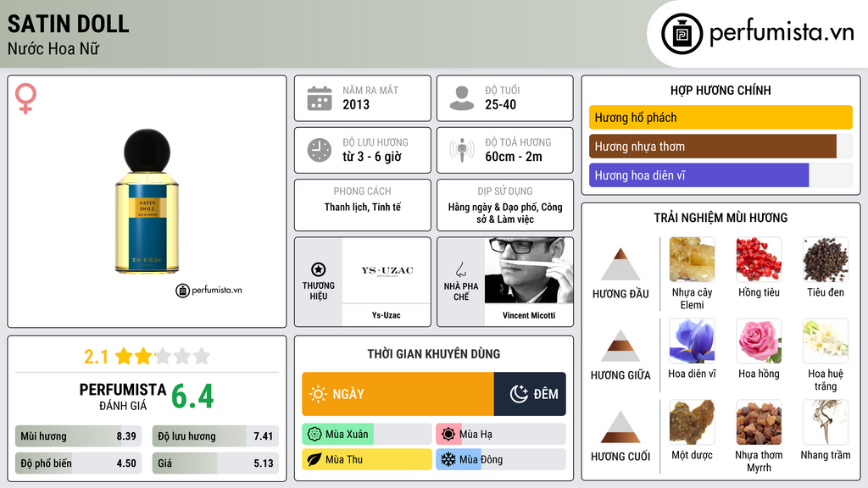Select the Hoa diên vĩ note image
This screenshot has width=868, height=488.
(x=692, y=341)
